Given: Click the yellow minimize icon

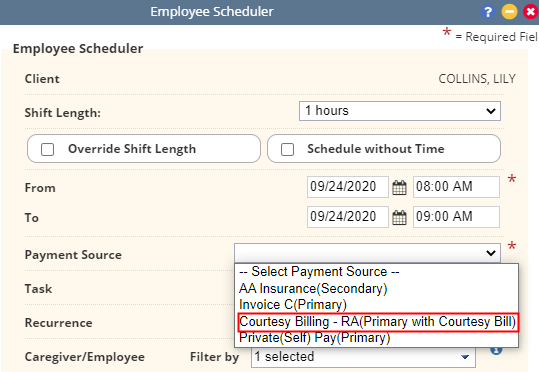Looking at the screenshot, I should pos(509,12).
